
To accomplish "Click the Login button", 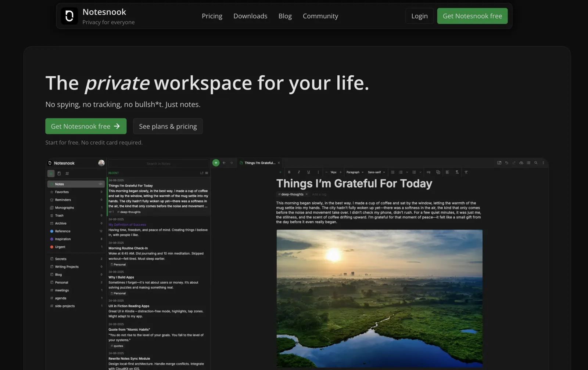I will [x=419, y=16].
